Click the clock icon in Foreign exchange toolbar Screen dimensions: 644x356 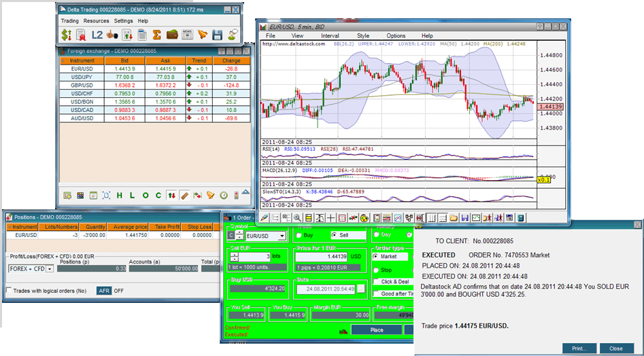click(224, 196)
